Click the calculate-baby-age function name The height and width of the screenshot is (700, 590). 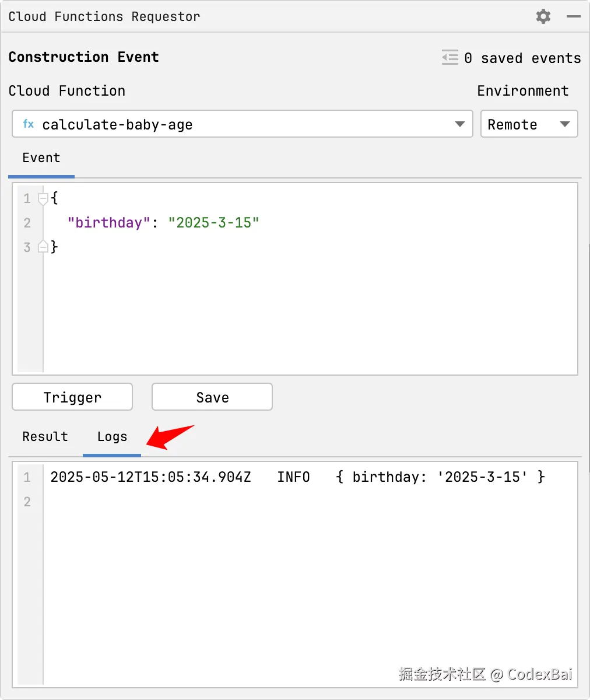[117, 125]
